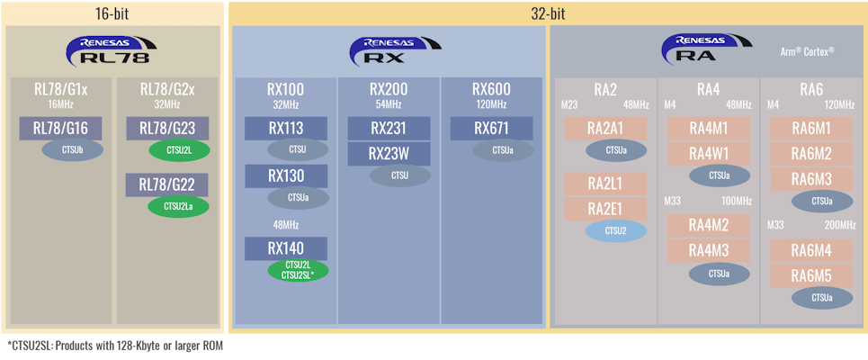Click the CTSUa oval under RA4M3

[x=720, y=273]
